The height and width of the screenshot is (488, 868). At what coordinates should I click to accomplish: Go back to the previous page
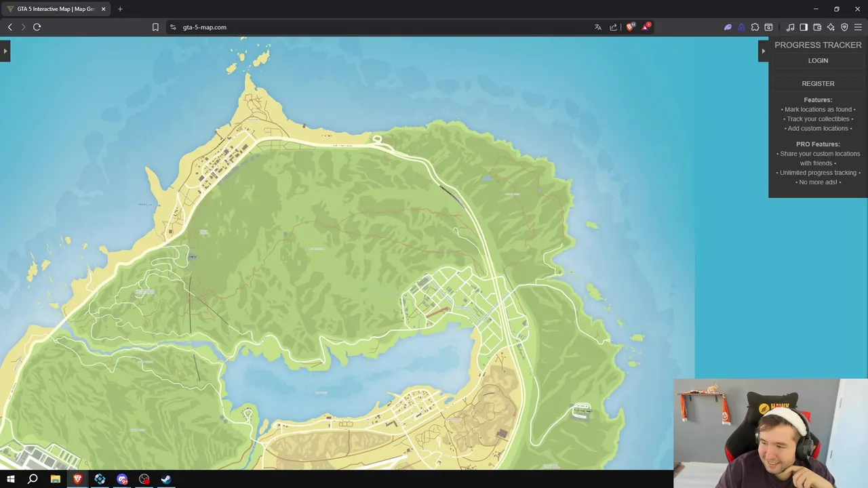click(x=10, y=27)
